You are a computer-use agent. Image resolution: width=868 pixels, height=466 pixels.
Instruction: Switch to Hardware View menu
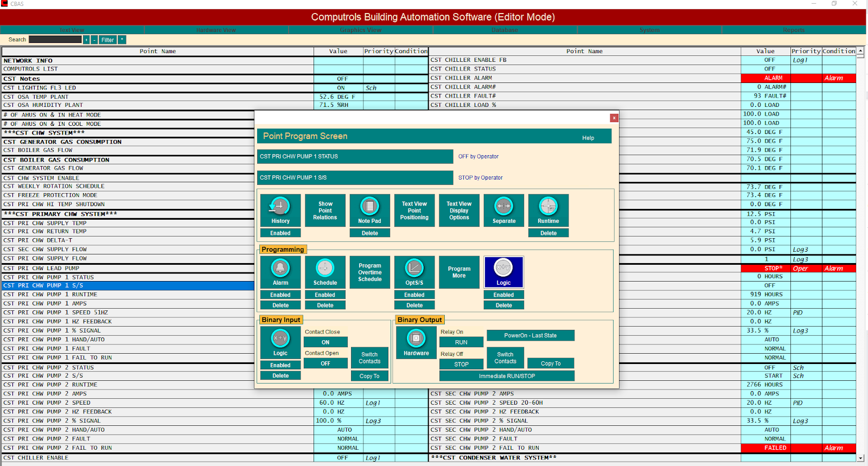pos(216,30)
